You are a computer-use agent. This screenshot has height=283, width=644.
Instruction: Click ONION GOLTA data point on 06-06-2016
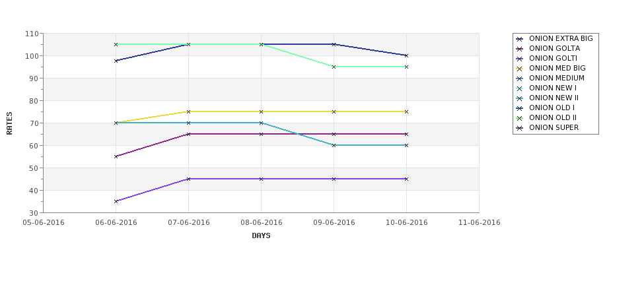tap(116, 156)
